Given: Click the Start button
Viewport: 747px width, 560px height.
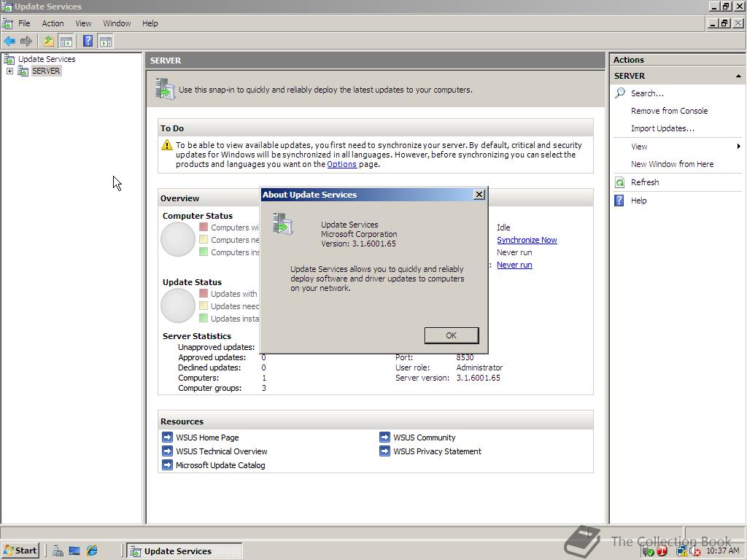Looking at the screenshot, I should (20, 551).
